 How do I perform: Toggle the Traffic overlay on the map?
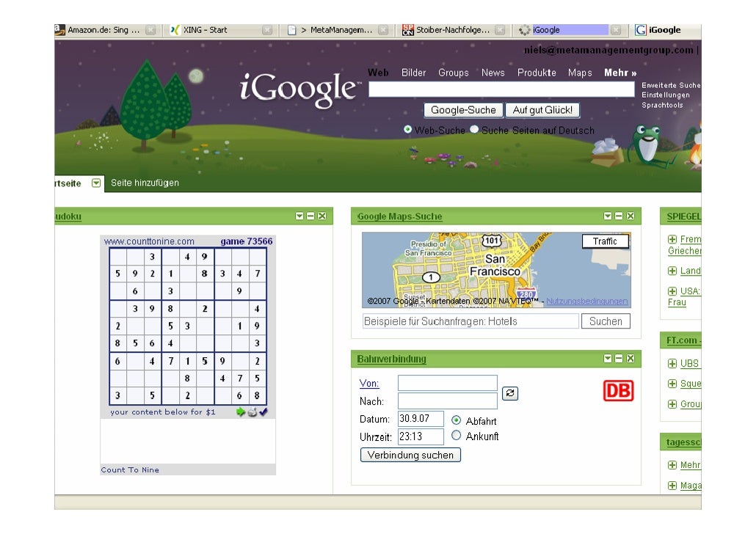click(x=605, y=241)
